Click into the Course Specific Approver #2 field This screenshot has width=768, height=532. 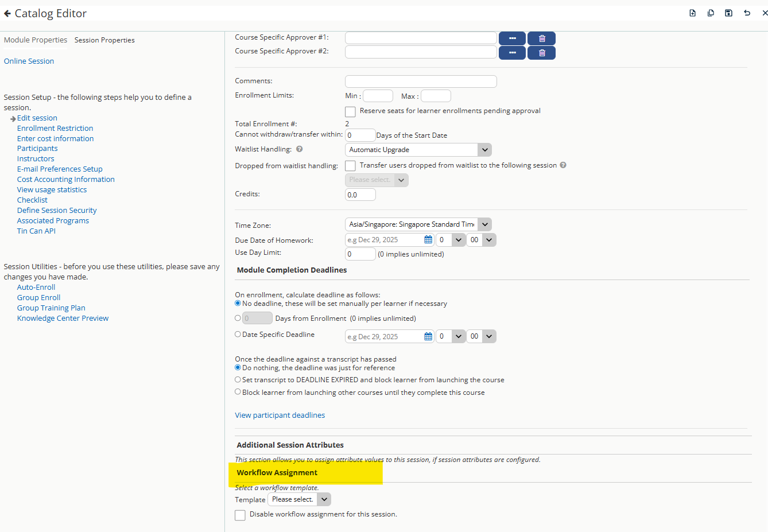click(x=421, y=52)
